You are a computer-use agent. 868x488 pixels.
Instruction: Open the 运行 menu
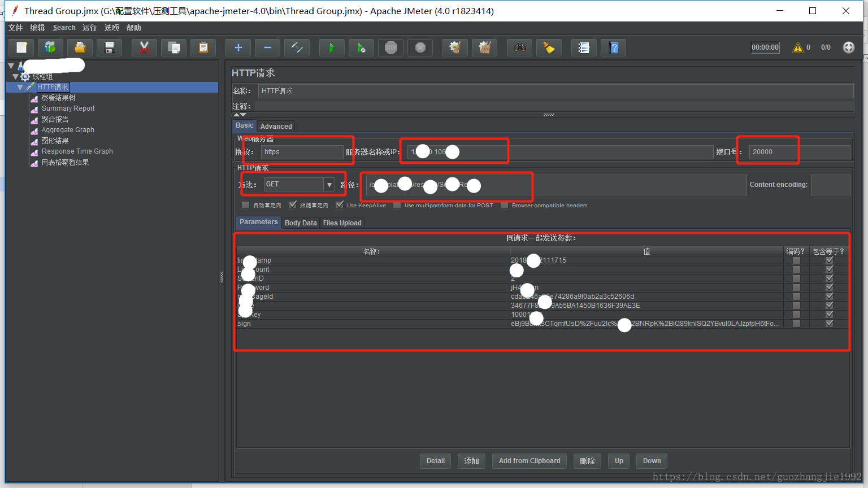(89, 28)
